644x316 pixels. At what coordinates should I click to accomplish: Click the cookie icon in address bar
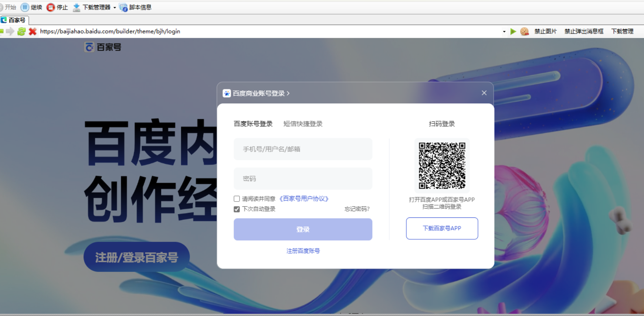[x=524, y=31]
